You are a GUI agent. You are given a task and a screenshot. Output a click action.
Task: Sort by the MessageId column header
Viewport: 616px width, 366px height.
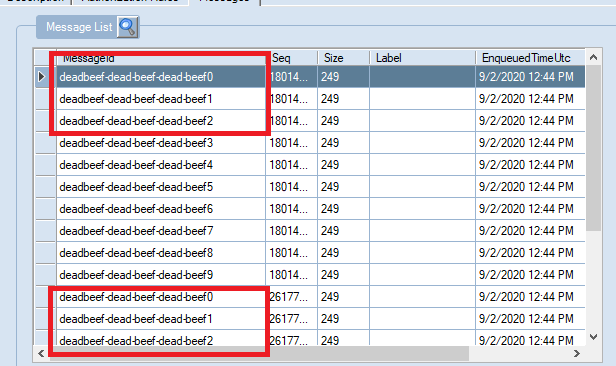161,58
